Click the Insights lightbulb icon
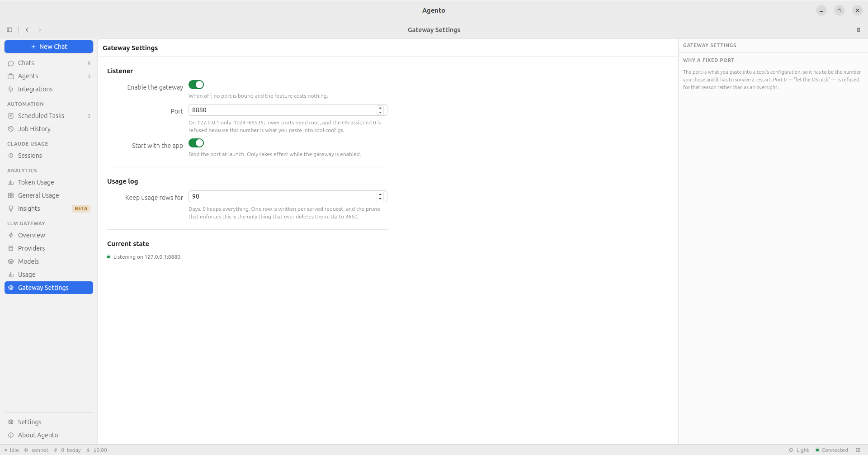868x455 pixels. pyautogui.click(x=11, y=209)
